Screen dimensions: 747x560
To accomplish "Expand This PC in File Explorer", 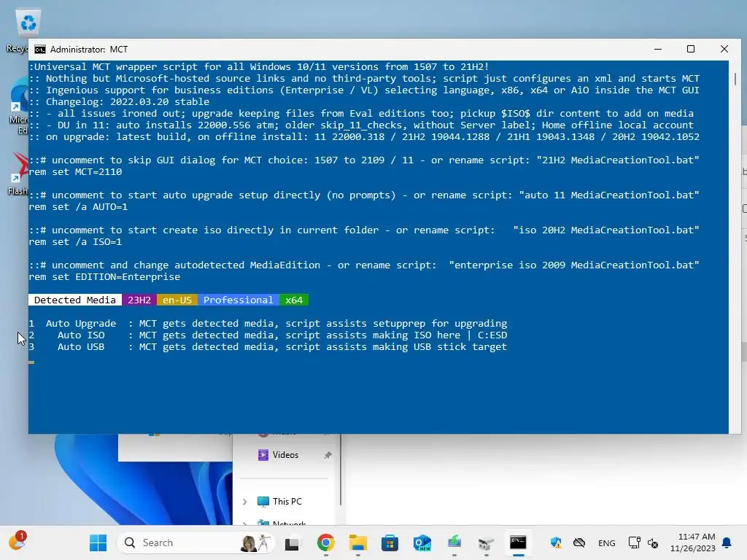I will tap(245, 502).
